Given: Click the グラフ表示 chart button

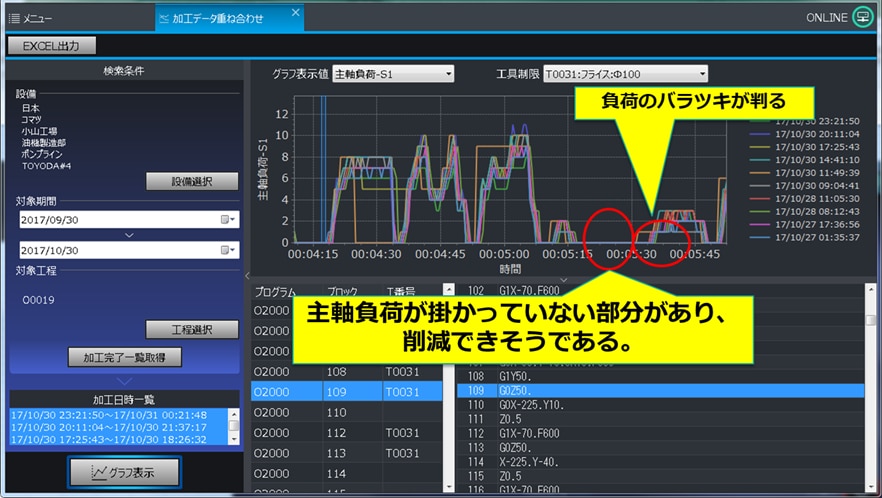Looking at the screenshot, I should click(x=125, y=471).
